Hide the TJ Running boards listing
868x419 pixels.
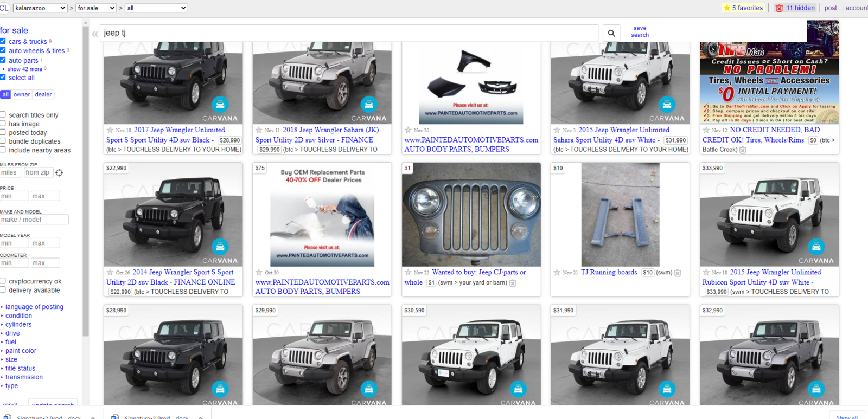pyautogui.click(x=678, y=273)
